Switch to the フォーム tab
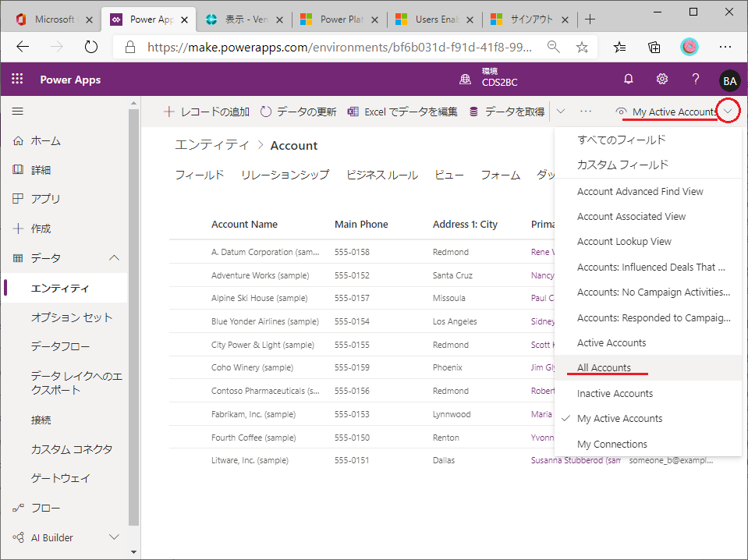 point(501,175)
